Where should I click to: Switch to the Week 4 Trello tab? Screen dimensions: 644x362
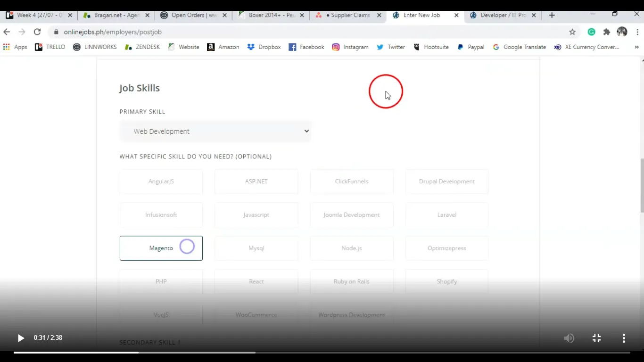[39, 15]
